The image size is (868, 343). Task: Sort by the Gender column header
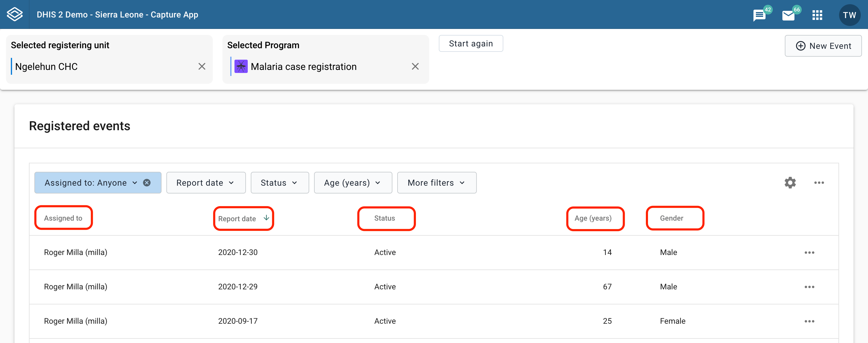click(x=671, y=218)
